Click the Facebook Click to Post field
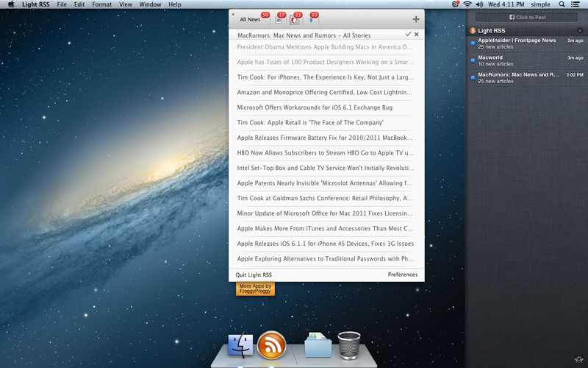This screenshot has width=588, height=368. click(527, 17)
